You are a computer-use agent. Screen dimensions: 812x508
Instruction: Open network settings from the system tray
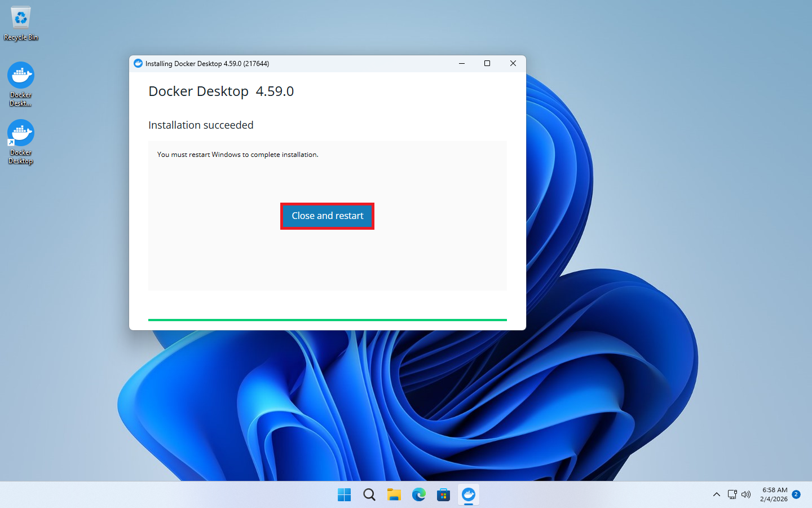coord(732,495)
